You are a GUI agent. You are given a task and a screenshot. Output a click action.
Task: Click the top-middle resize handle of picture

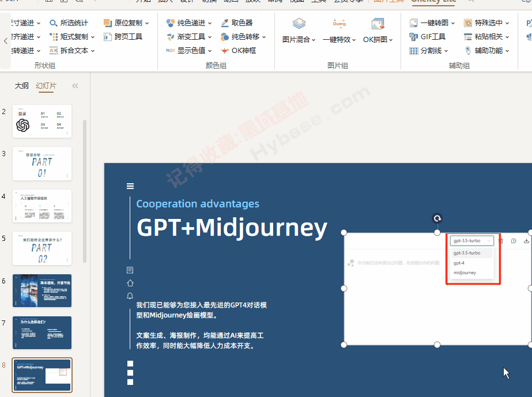coord(437,232)
